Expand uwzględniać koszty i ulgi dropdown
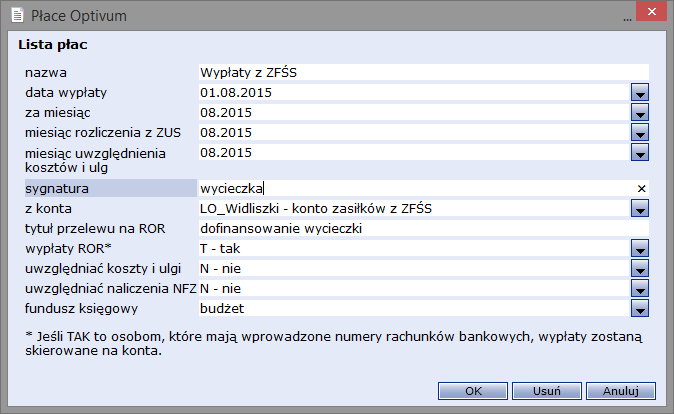 640,268
